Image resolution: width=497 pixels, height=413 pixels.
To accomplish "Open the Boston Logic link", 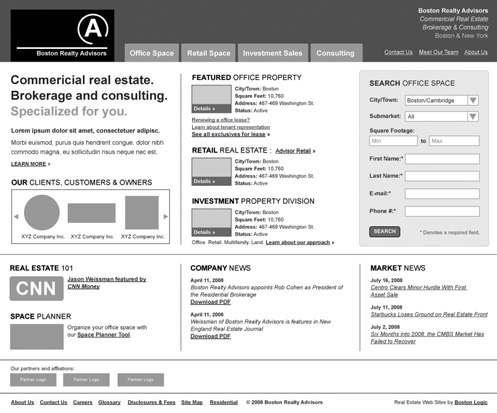I will (x=471, y=402).
